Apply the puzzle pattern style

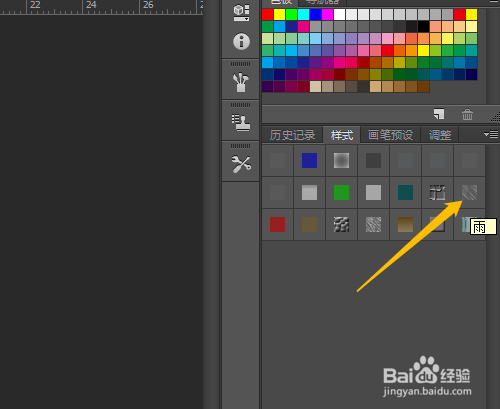point(437,192)
